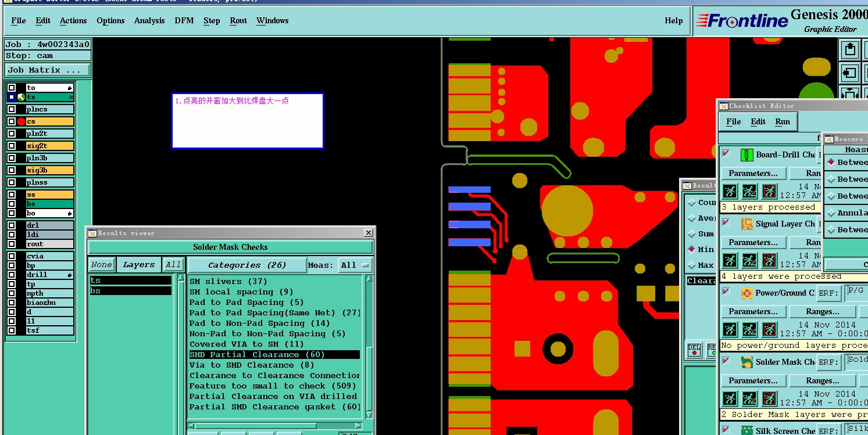
Task: Click Results viewer window menu icon
Action: tap(92, 233)
